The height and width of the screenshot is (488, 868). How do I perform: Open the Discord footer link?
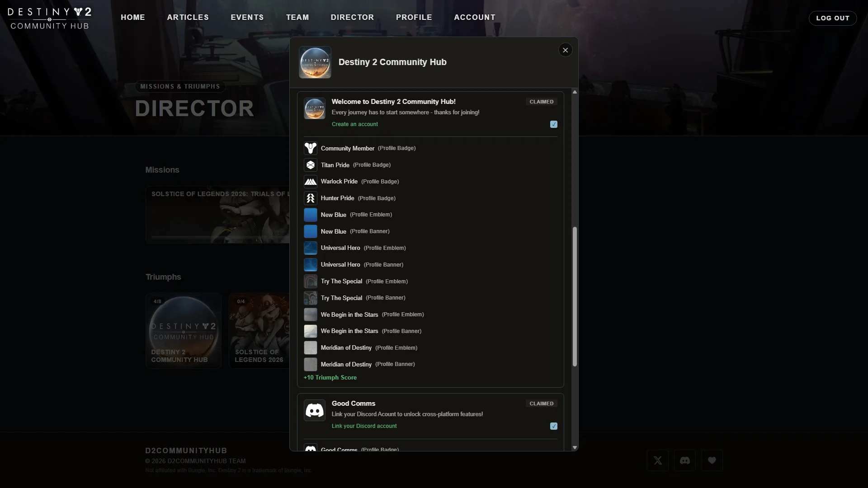[x=685, y=460]
